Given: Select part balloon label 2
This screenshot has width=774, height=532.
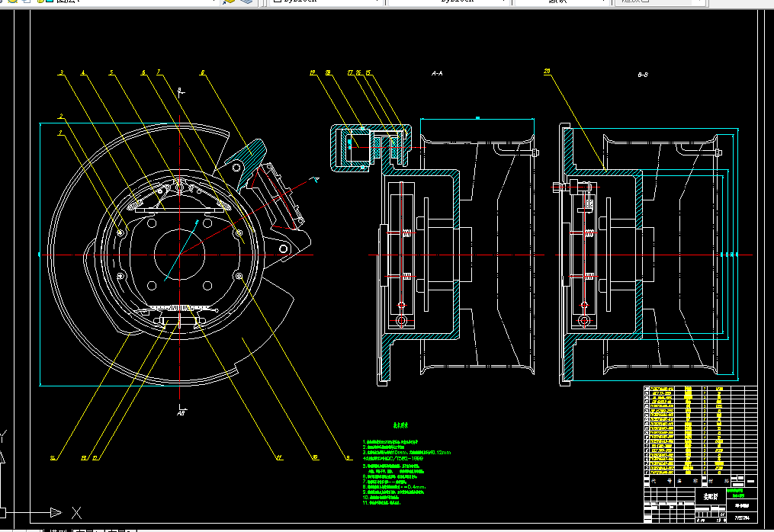Looking at the screenshot, I should coord(61,117).
